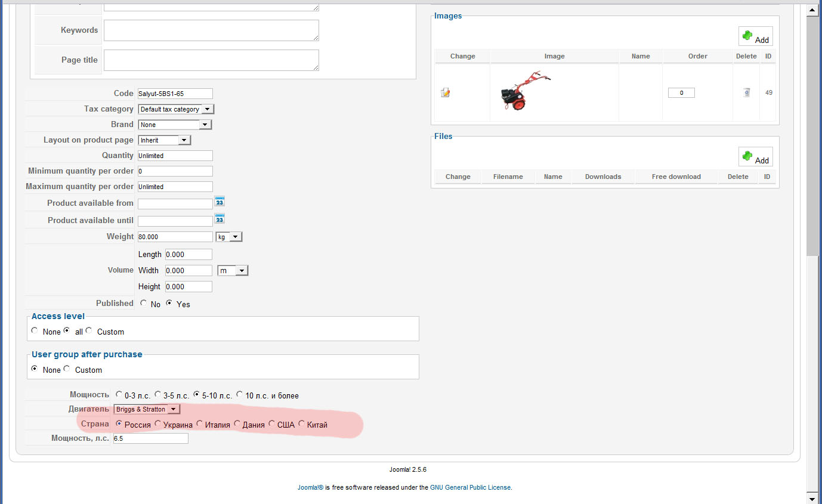Viewport: 822px width, 504px height.
Task: Open the volume unit m dropdown
Action: pos(233,271)
